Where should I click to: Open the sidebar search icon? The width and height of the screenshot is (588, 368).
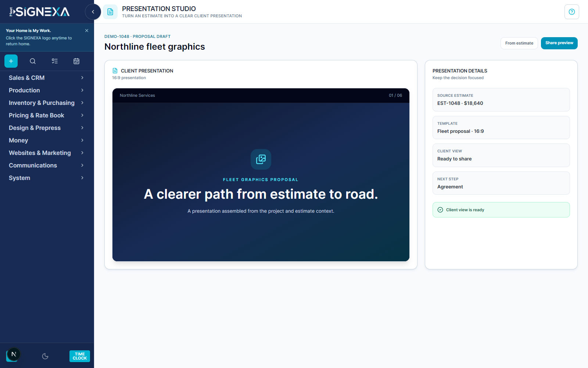(33, 61)
